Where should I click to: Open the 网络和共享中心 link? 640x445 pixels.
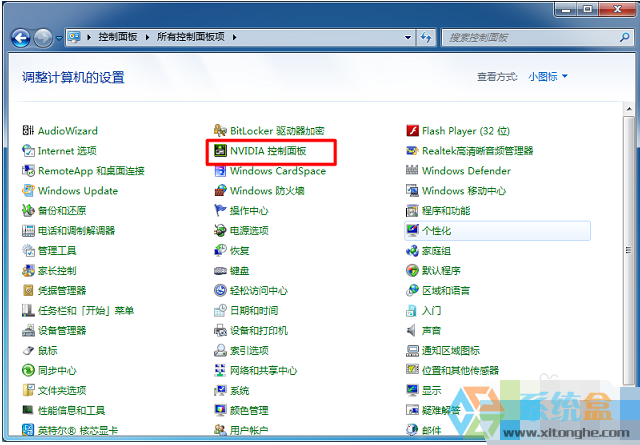pos(264,371)
